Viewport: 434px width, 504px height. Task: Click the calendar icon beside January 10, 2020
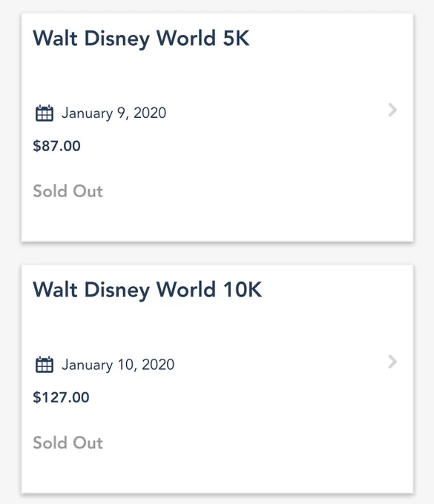44,365
